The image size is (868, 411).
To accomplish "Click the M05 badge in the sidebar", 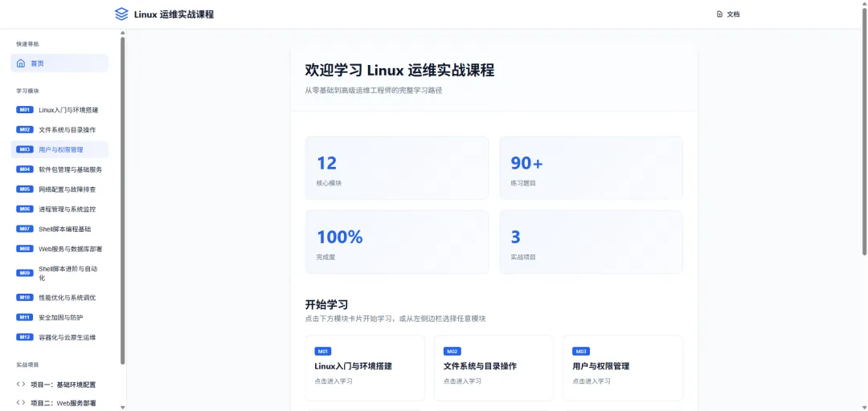I will 25,189.
